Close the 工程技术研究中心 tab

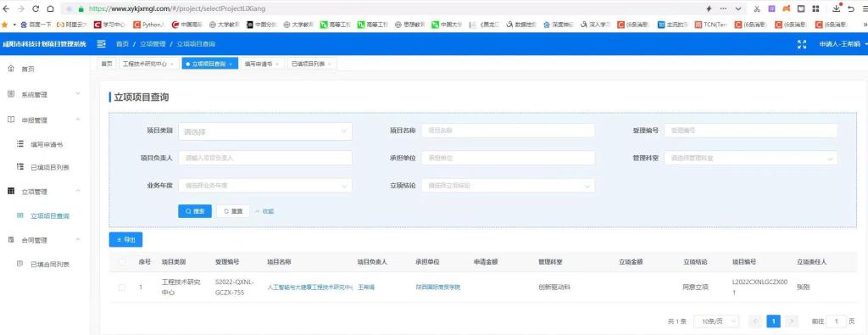click(x=171, y=64)
